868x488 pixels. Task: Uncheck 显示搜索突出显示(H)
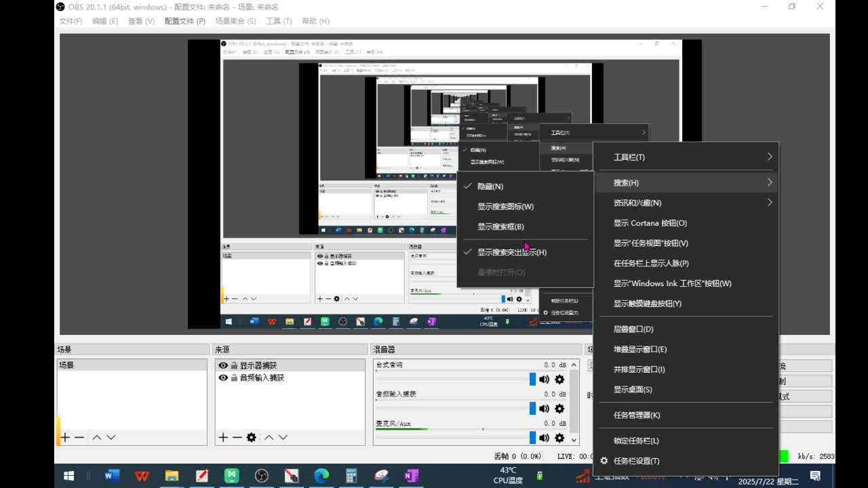click(526, 252)
